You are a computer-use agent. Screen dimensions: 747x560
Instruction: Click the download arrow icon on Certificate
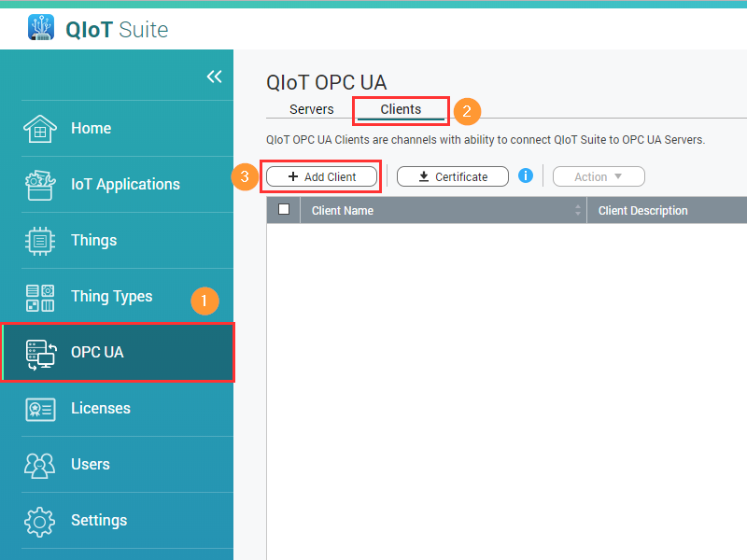[424, 176]
